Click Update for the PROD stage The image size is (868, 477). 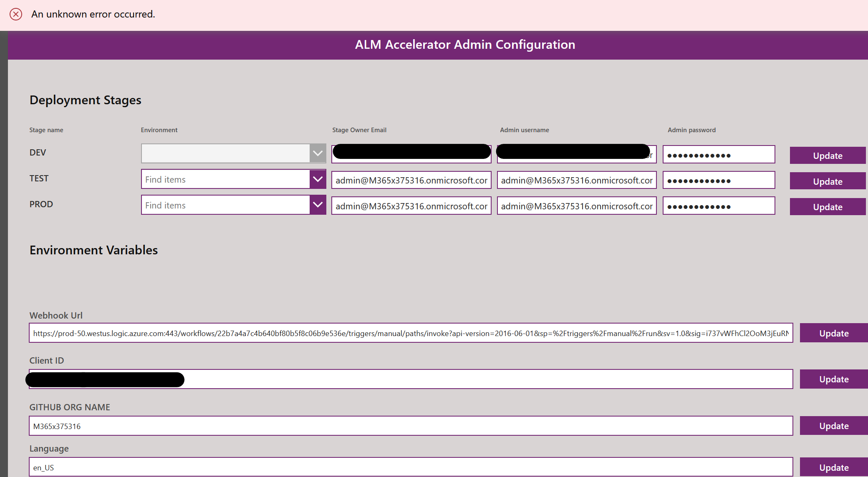click(828, 206)
